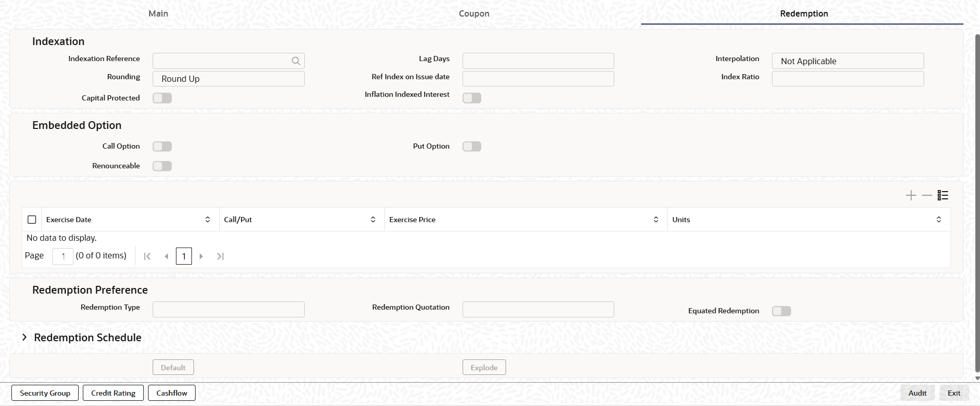
Task: Open the Rounding dropdown
Action: 229,79
